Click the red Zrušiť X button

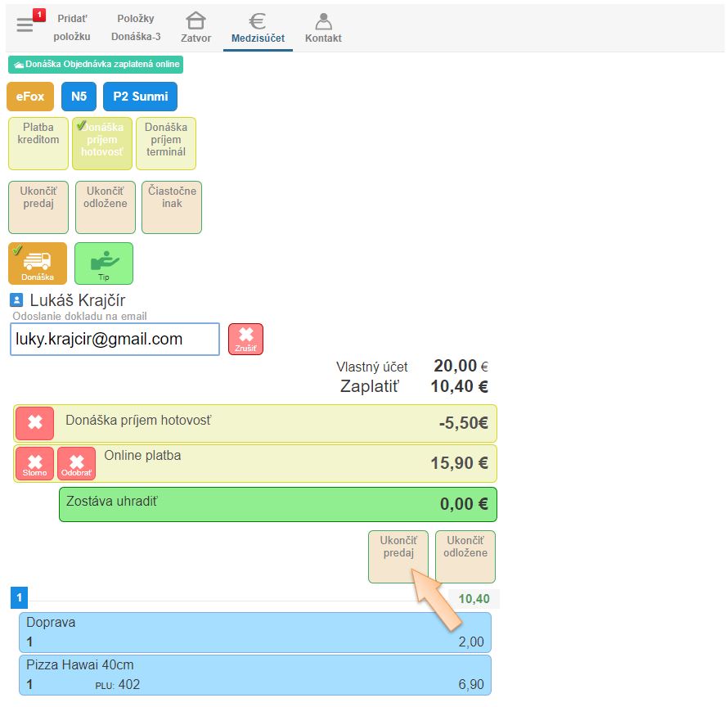click(x=245, y=339)
